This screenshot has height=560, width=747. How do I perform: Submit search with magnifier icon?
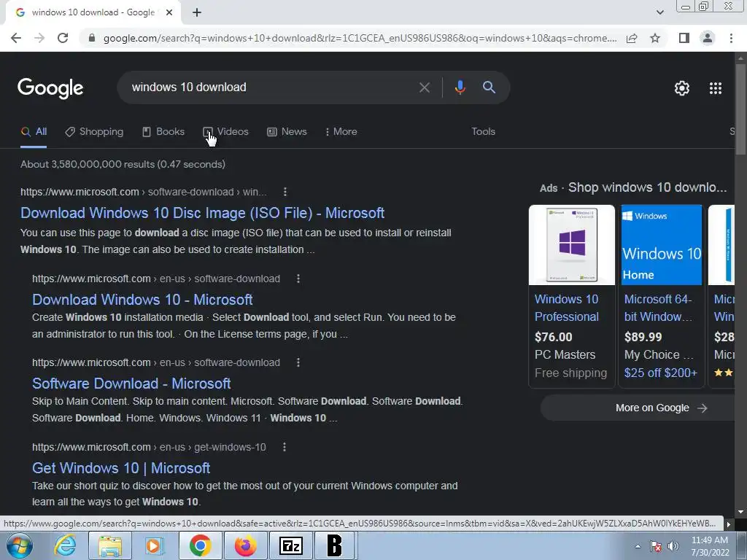point(489,87)
